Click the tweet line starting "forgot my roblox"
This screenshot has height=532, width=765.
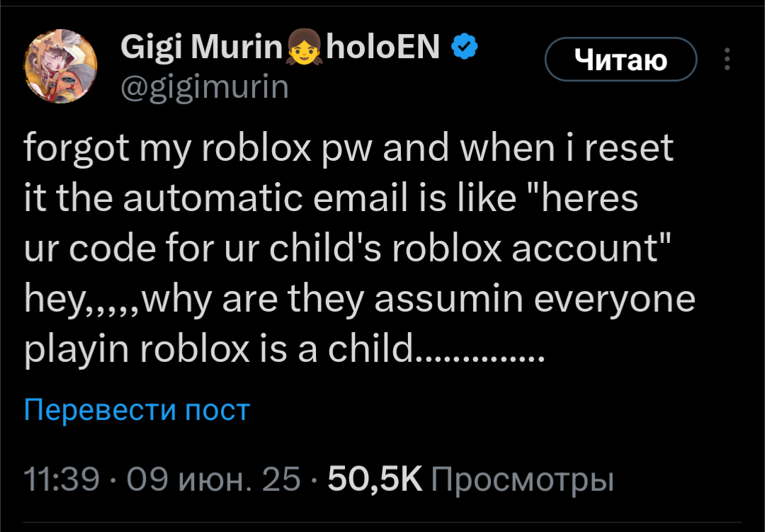point(348,149)
